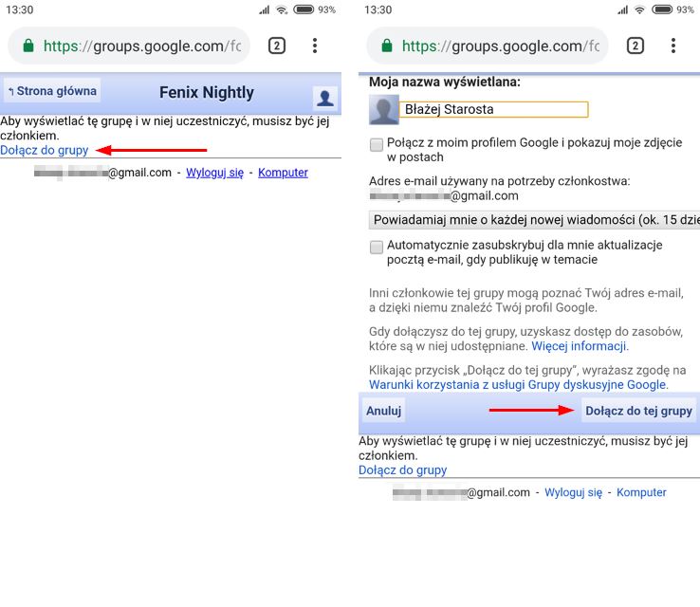The image size is (700, 607).
Task: Tap the right screen URL address field
Action: (488, 46)
